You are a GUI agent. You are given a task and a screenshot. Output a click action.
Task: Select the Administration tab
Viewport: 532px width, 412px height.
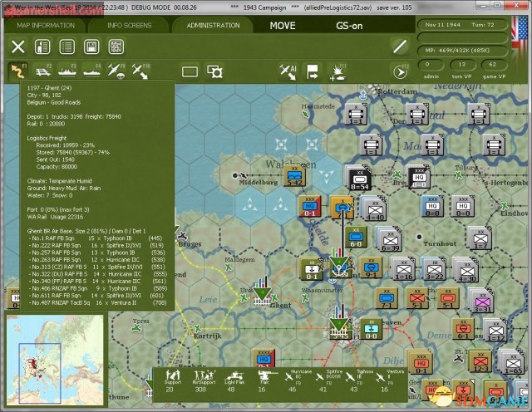[x=213, y=25]
